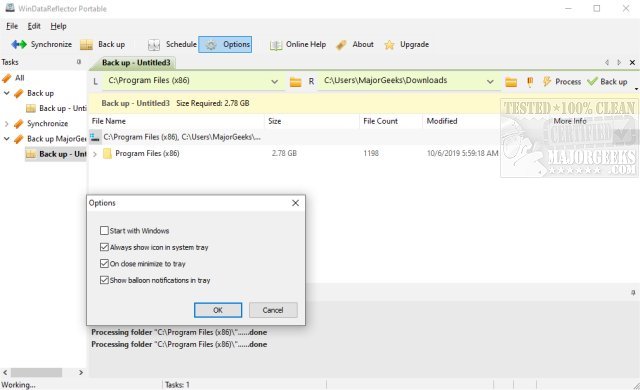Screen dimensions: 640x390
Task: Expand the Program Files (x86) row
Action: tap(95, 154)
